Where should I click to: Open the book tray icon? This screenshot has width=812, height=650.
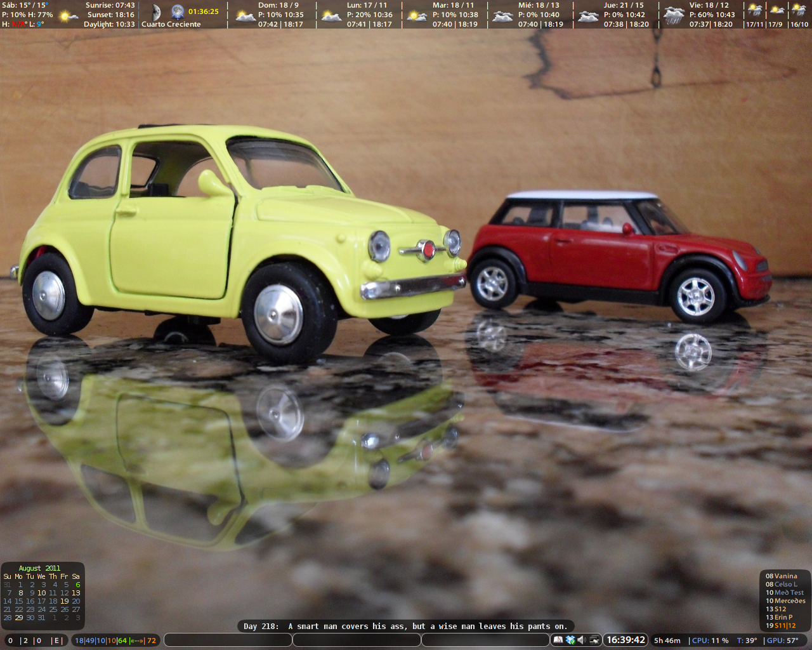pos(558,640)
